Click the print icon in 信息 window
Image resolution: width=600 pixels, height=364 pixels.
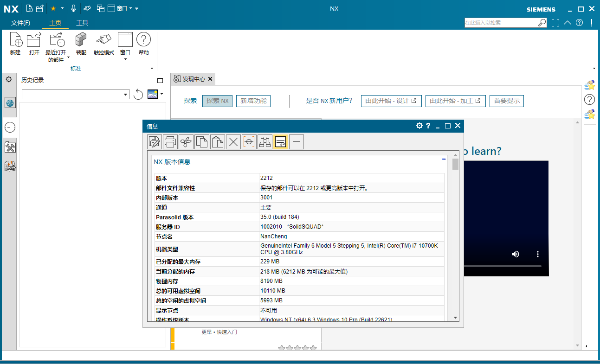pos(170,142)
